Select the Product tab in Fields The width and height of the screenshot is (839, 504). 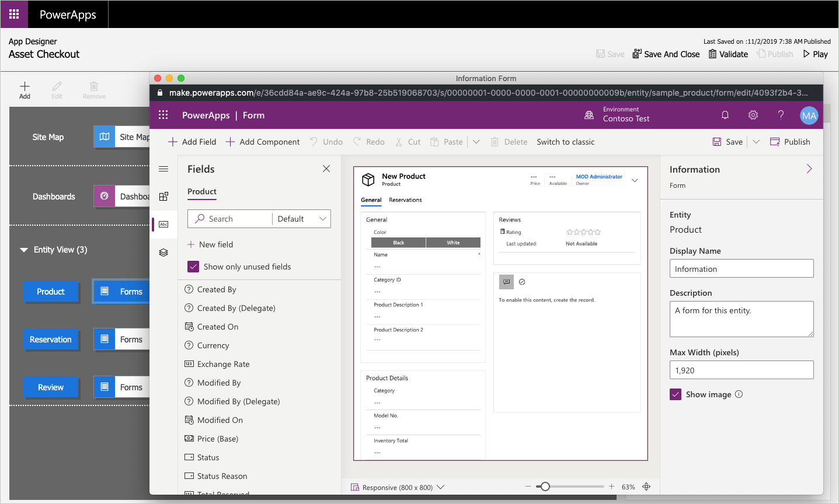[x=202, y=191]
